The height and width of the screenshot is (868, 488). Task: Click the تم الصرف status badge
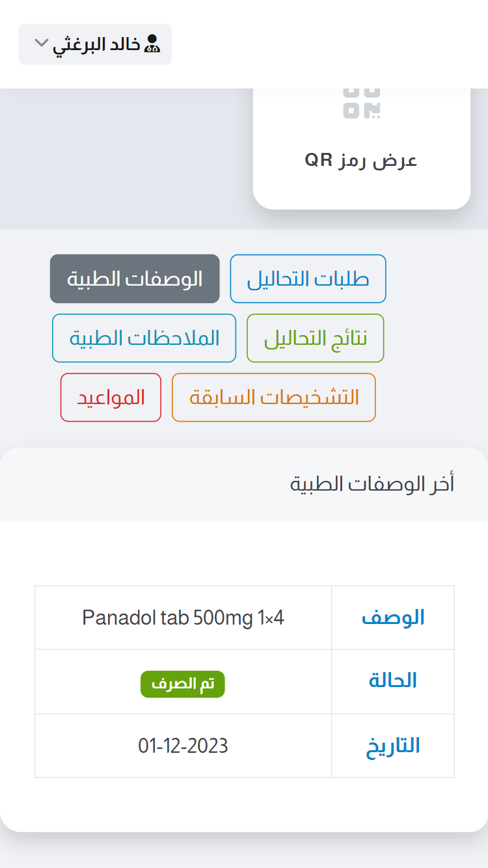coord(182,684)
